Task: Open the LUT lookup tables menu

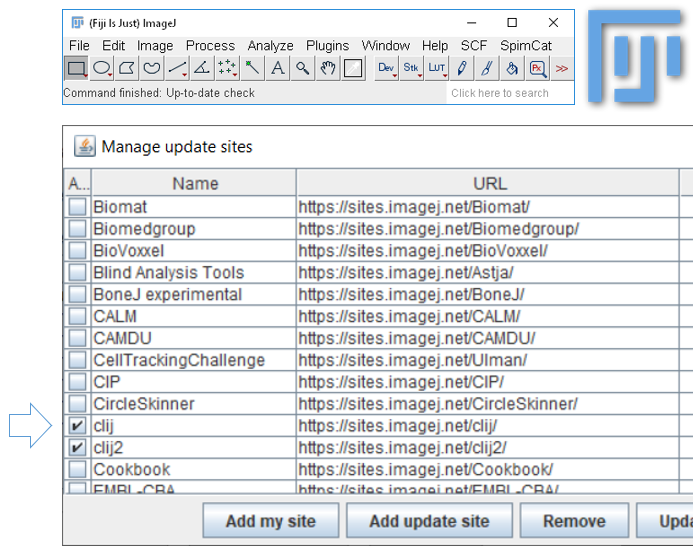Action: pos(436,68)
